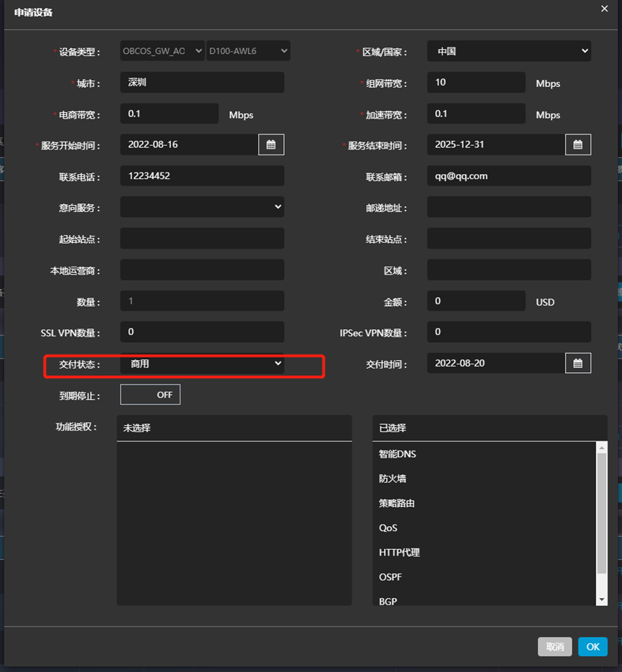Close the 申请设备 dialog with X
This screenshot has width=622, height=672.
tap(604, 9)
